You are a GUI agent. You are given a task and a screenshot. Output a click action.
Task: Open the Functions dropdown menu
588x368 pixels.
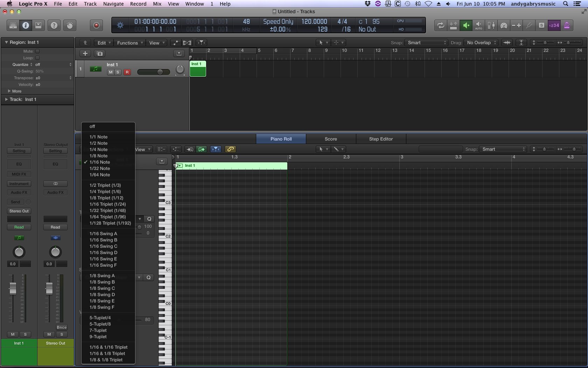coord(130,43)
